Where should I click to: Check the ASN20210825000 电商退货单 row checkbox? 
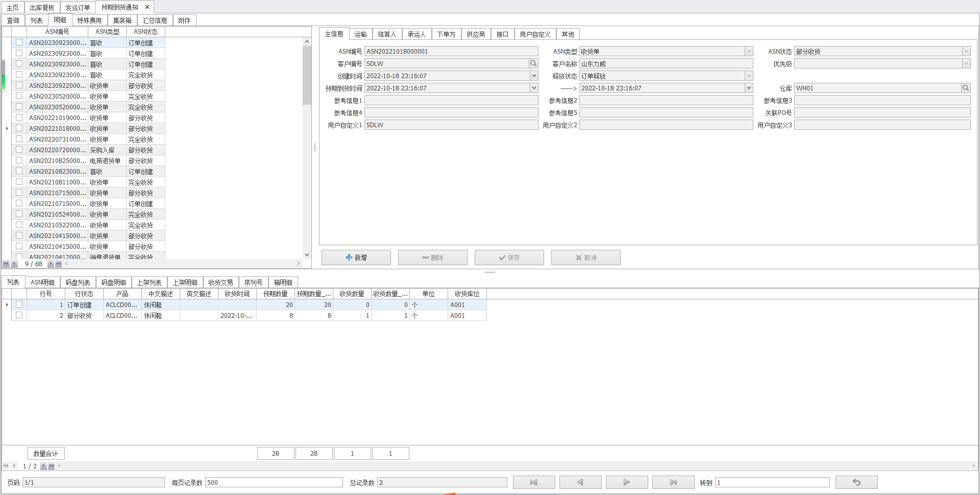[x=19, y=160]
